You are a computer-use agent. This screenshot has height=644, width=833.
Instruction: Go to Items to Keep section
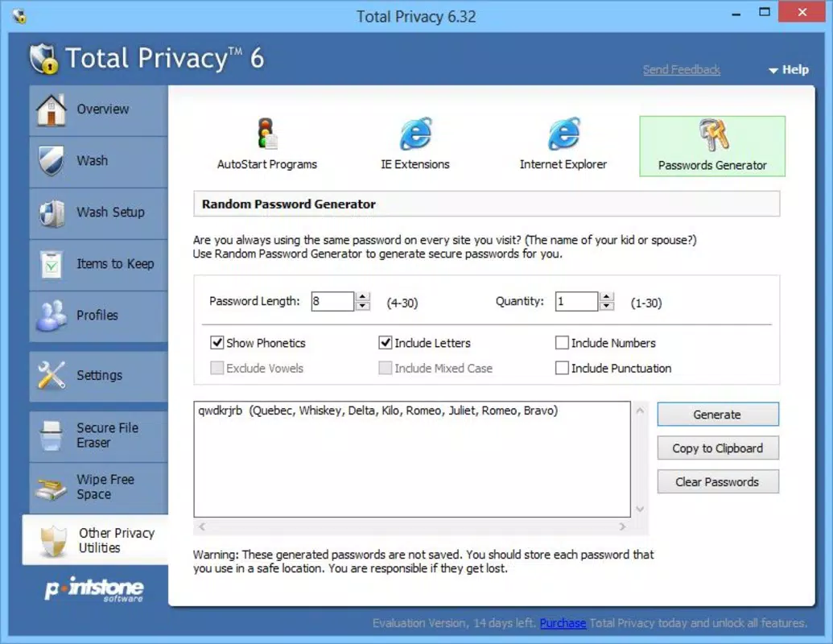99,265
